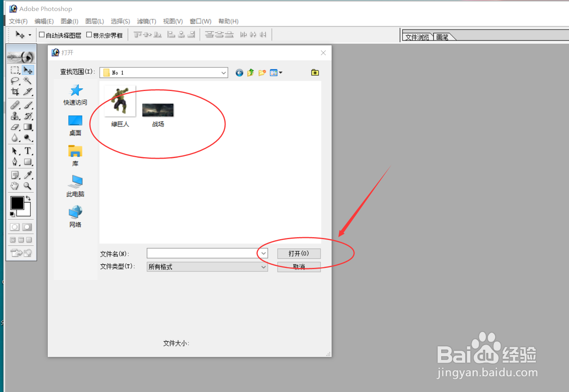Go to 网络 in sidebar

[75, 217]
